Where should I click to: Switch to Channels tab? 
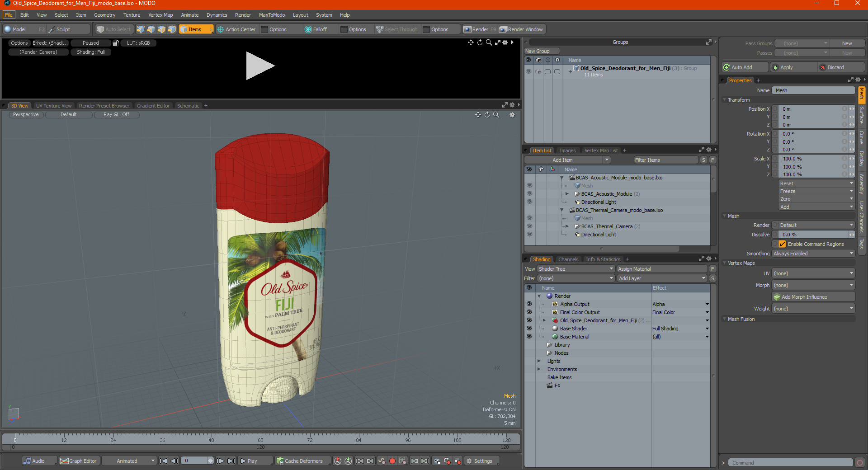click(x=568, y=259)
